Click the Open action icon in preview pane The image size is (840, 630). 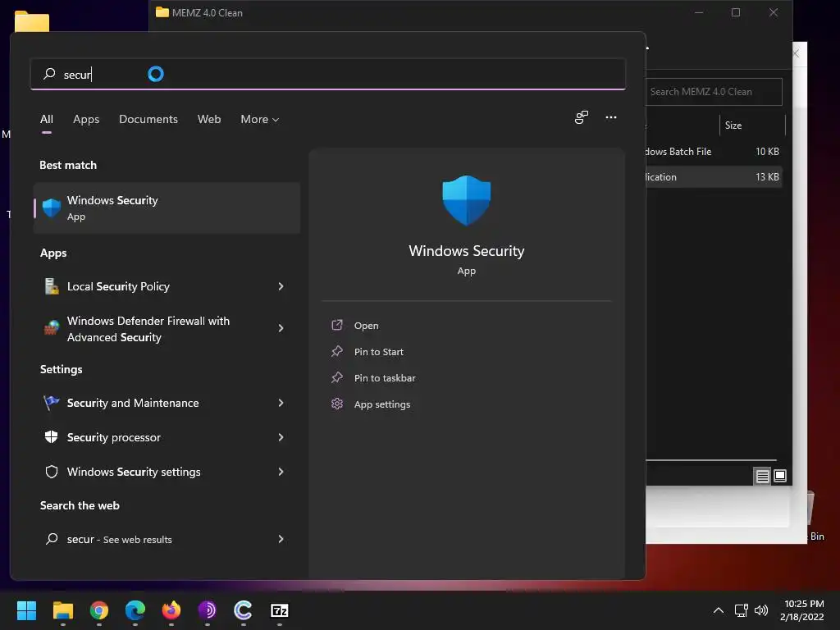[x=337, y=325]
